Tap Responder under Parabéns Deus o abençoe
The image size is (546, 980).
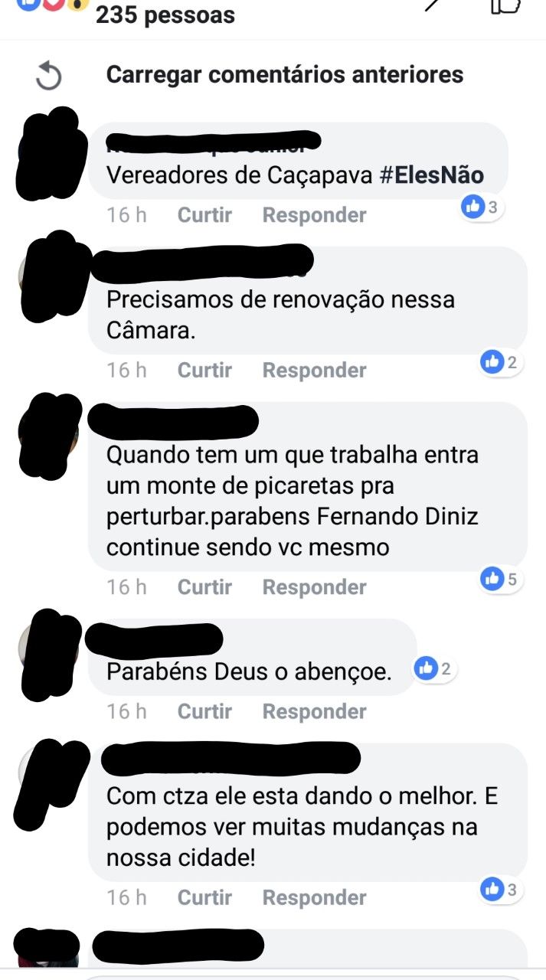tap(315, 711)
